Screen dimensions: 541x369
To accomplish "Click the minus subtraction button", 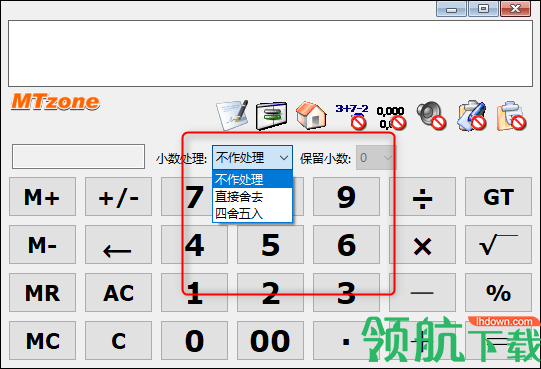I will 422,293.
